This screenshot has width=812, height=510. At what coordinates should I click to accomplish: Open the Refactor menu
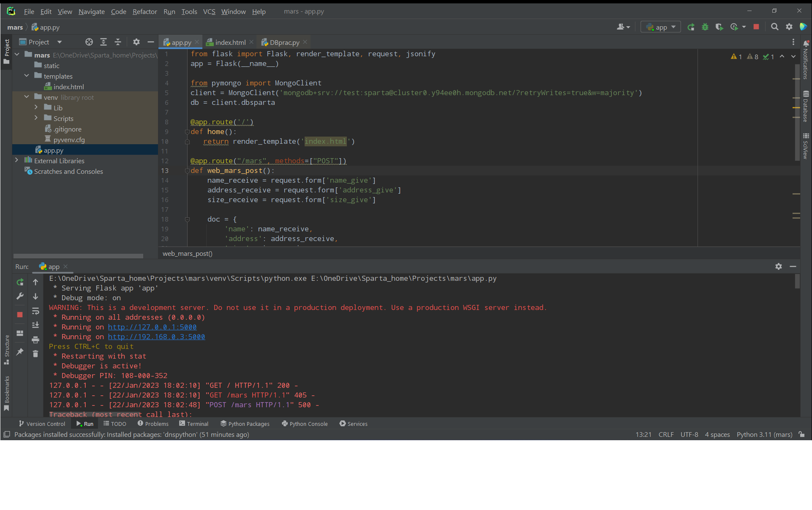(x=144, y=11)
